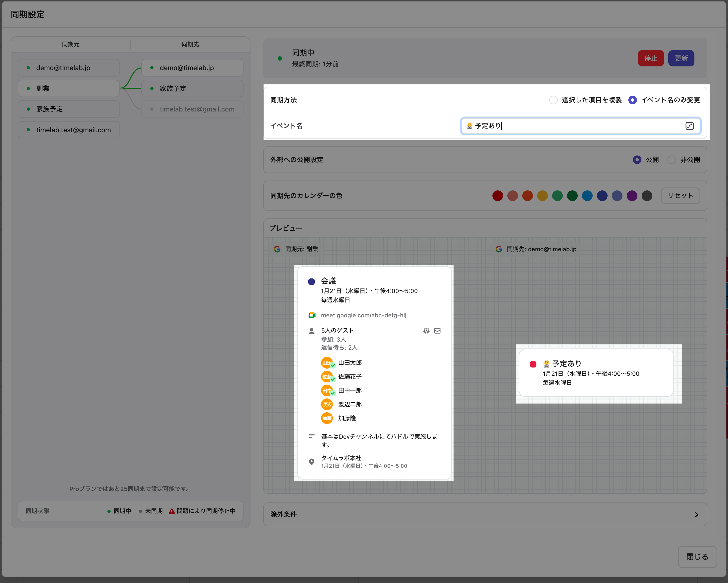Screen dimensions: 728x583
Task: Click the green status dot beside 同期中 header
Action: [x=280, y=58]
